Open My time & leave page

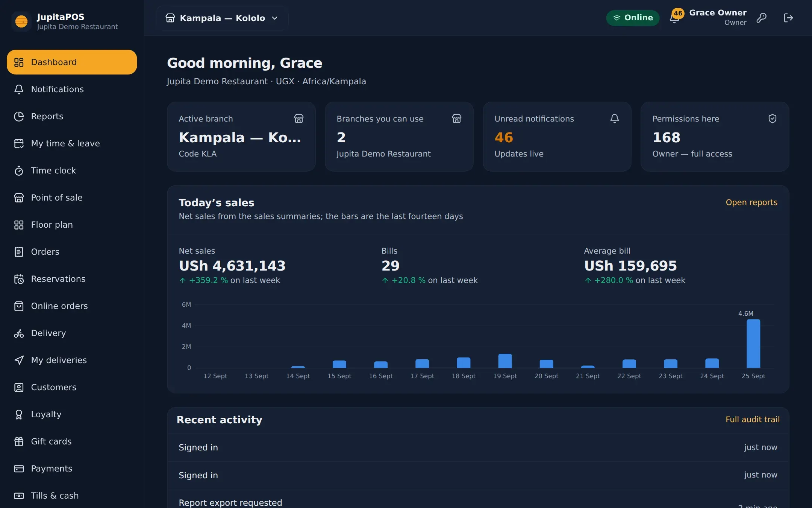[x=72, y=143]
